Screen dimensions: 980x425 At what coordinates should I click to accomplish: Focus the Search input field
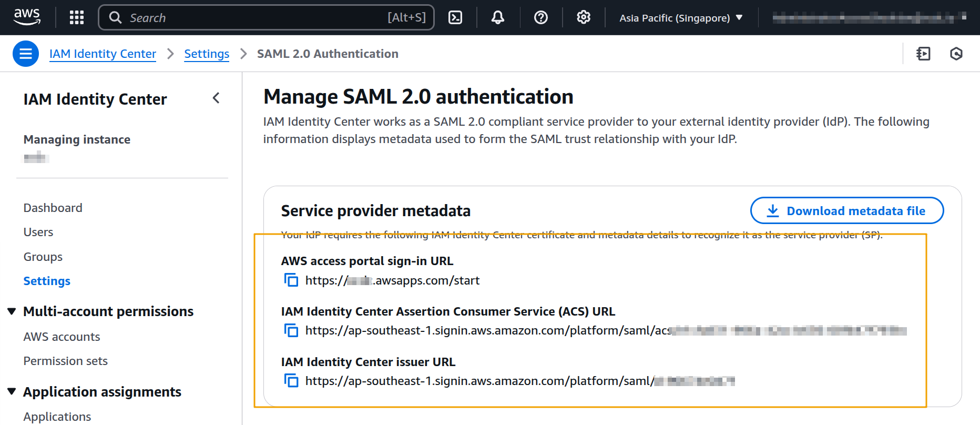(266, 17)
